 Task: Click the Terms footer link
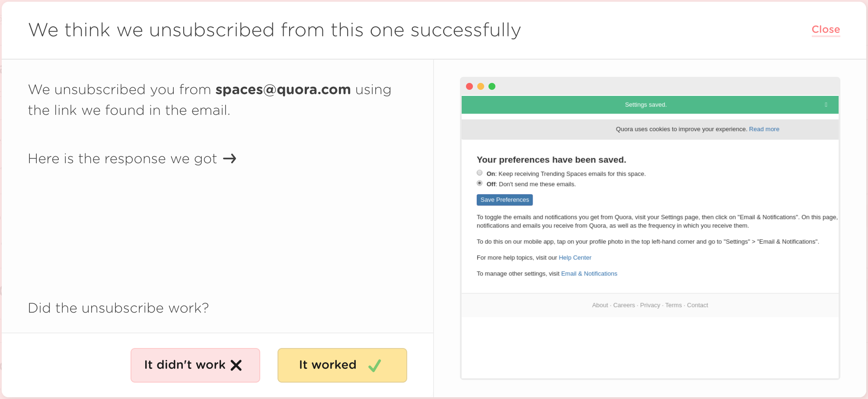673,305
